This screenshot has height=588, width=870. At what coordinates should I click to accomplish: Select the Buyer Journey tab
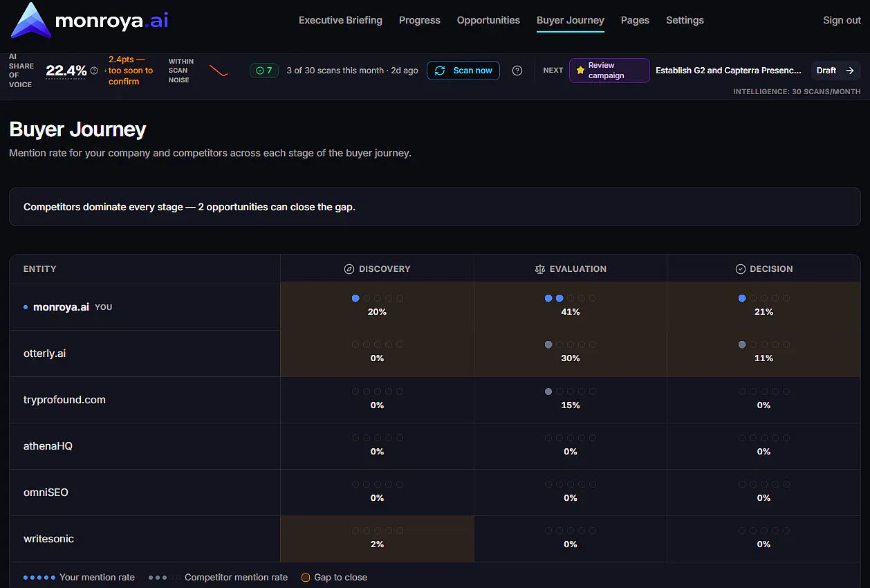(571, 20)
